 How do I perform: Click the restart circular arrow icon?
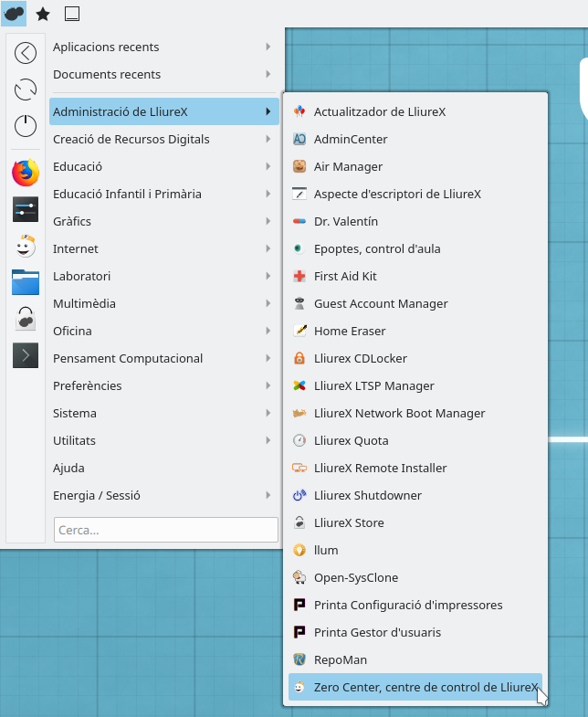pos(26,90)
